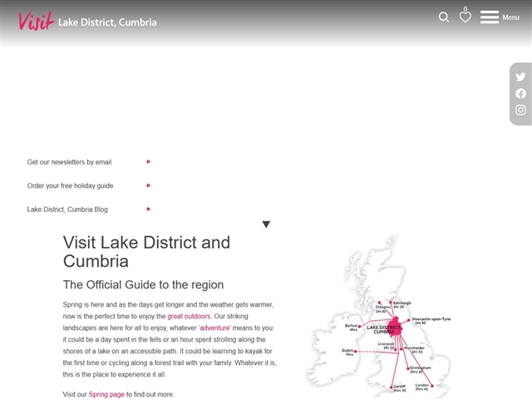Click The Official Guide to the region subheading
The width and height of the screenshot is (532, 399).
point(143,284)
